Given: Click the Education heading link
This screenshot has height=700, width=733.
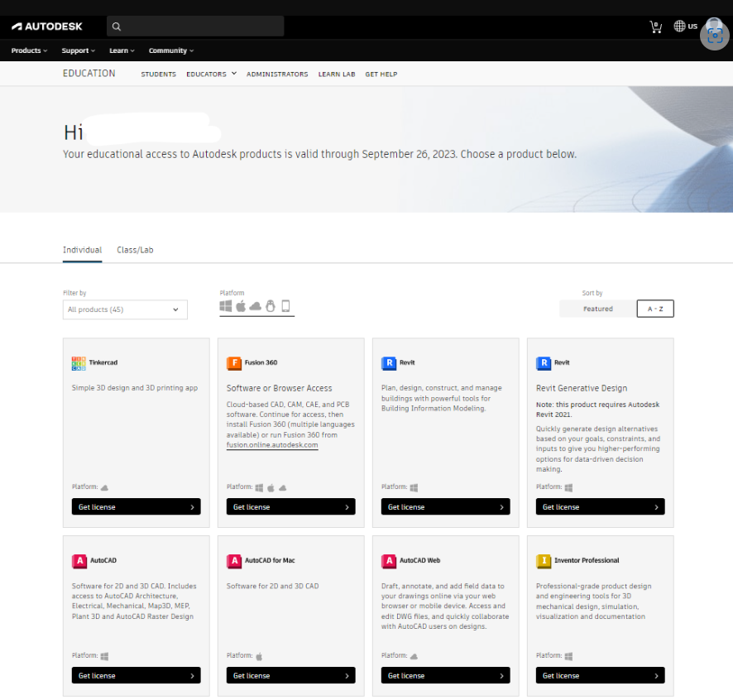Looking at the screenshot, I should pyautogui.click(x=89, y=74).
